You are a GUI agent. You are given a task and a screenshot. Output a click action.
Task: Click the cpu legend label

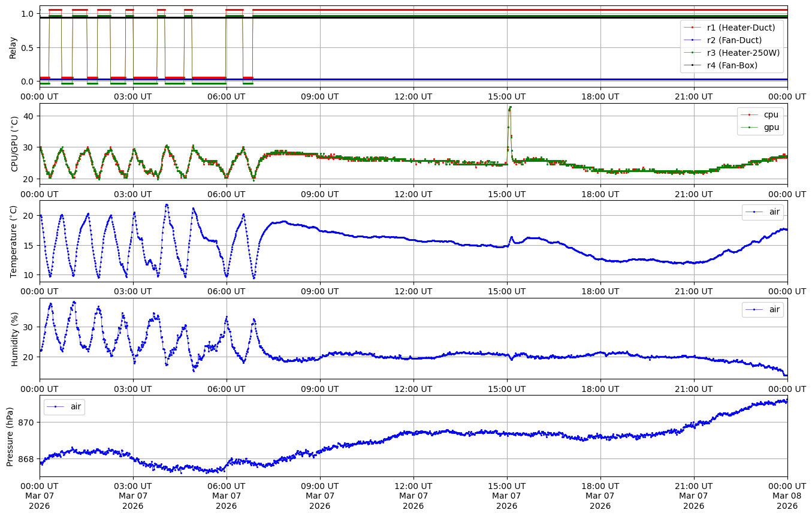coord(771,114)
